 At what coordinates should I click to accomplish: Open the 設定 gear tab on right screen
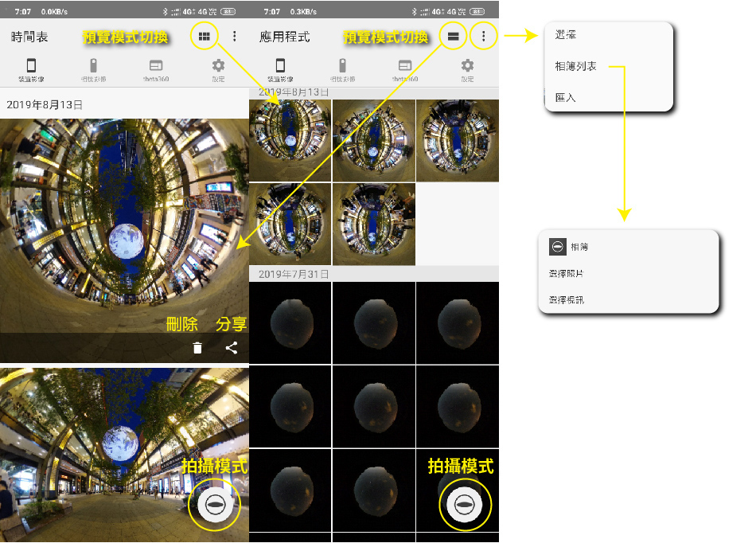pos(467,70)
